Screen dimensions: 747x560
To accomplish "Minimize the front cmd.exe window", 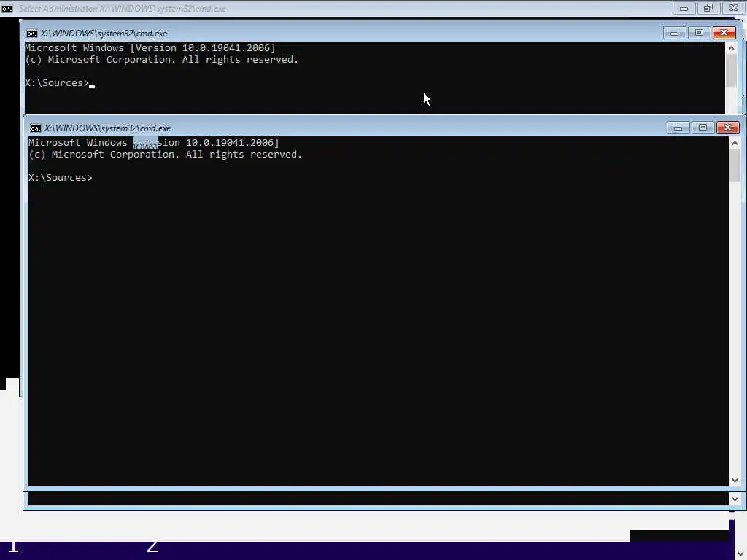I will [x=678, y=128].
